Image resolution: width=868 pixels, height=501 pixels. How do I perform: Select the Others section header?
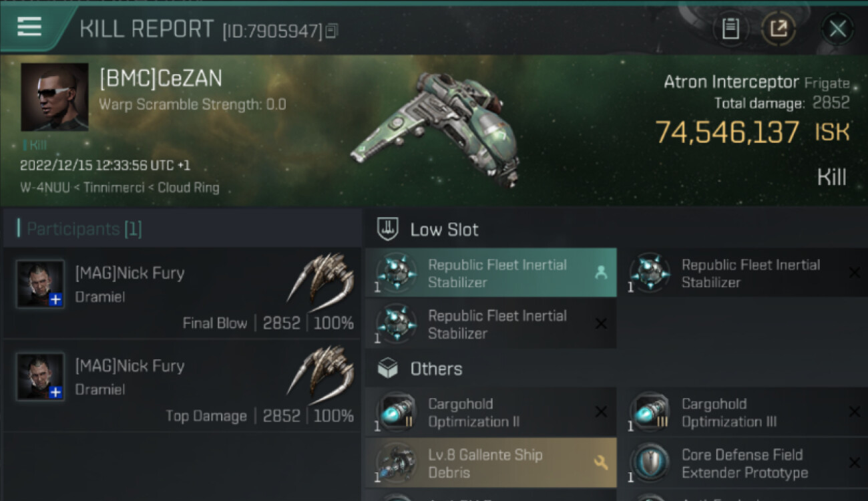coord(436,369)
